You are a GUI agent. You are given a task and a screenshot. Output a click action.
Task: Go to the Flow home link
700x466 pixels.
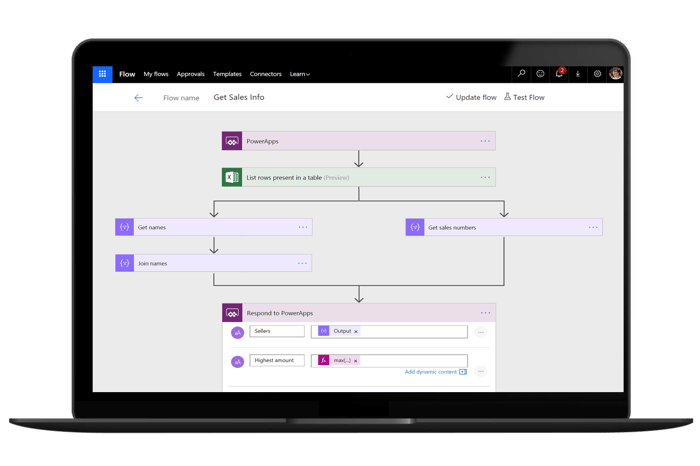pyautogui.click(x=127, y=74)
